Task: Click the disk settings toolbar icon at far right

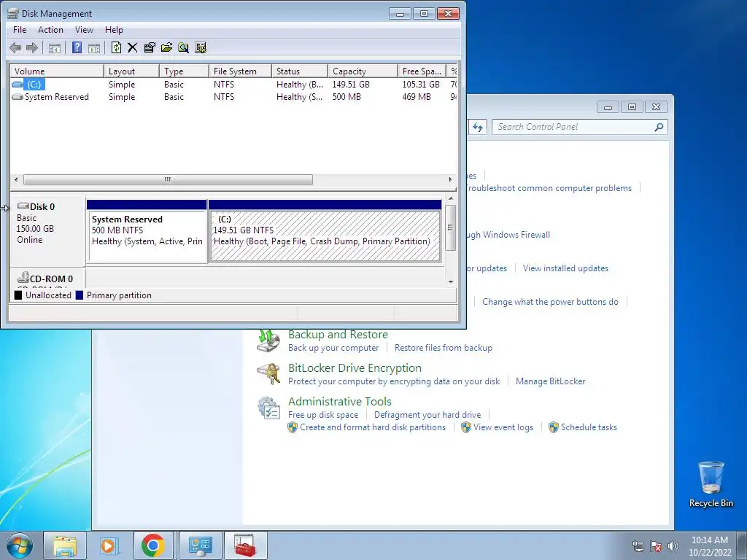Action: coord(201,47)
